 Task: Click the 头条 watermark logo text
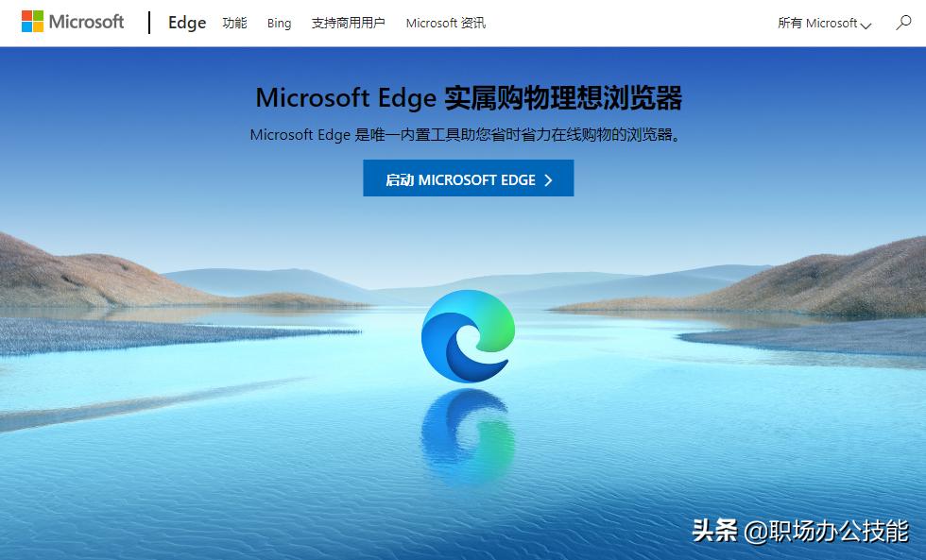(714, 531)
